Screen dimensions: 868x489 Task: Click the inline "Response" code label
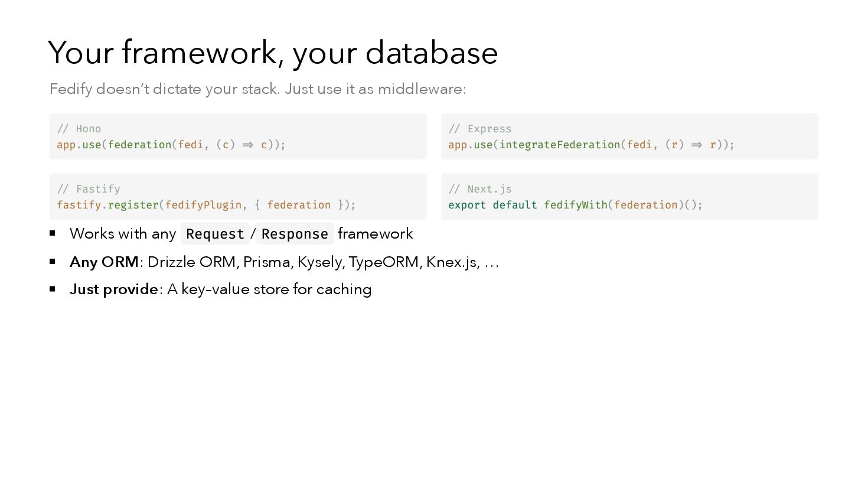click(295, 234)
